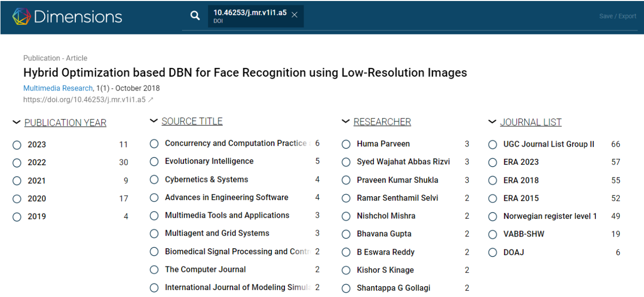Image resolution: width=644 pixels, height=297 pixels.
Task: Select publication year 2022
Action: [x=17, y=163]
